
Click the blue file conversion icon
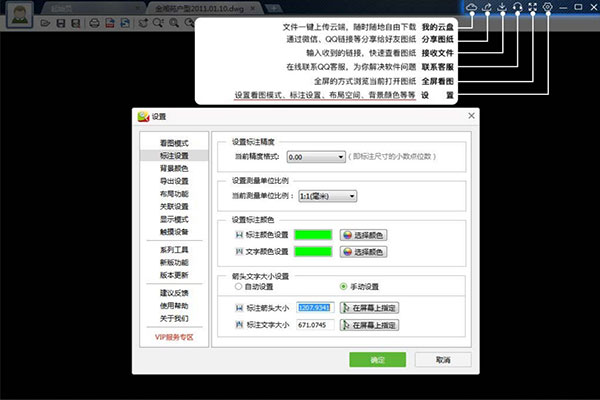tap(125, 23)
